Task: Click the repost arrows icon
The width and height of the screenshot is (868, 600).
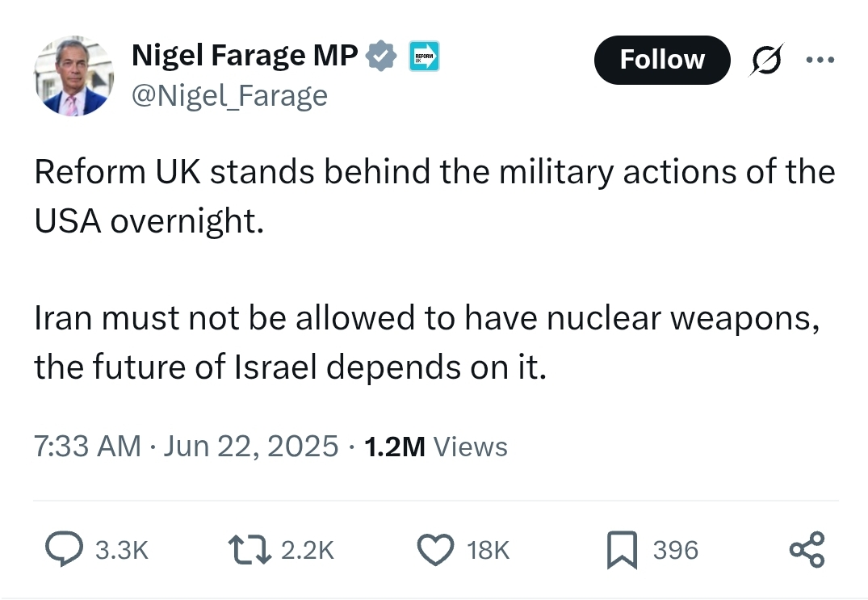Action: 249,549
